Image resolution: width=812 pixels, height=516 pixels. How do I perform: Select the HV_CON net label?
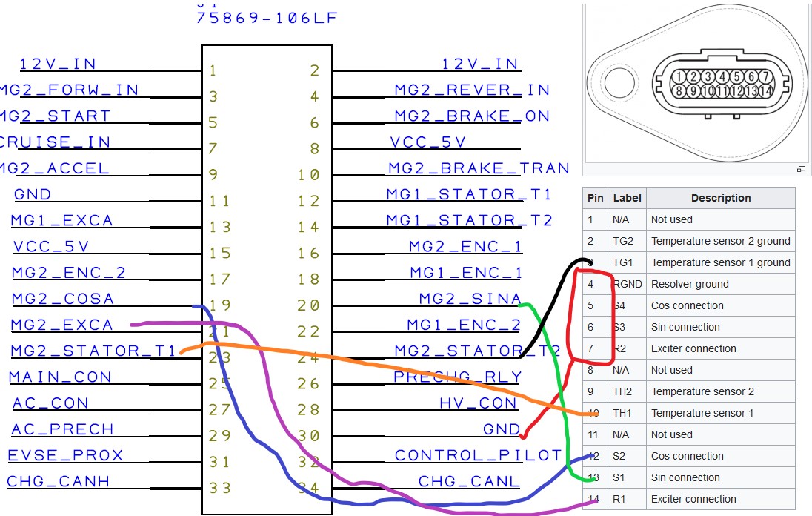click(x=478, y=403)
